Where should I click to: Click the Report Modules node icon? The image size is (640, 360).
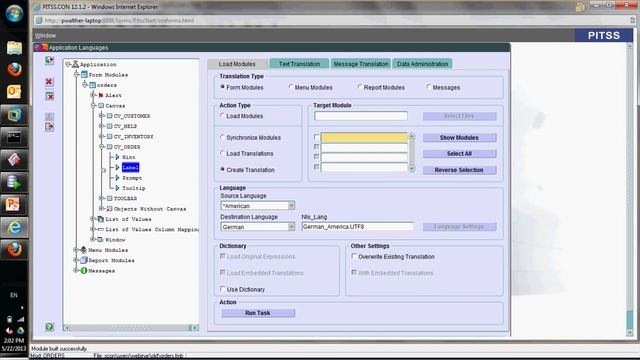(84, 260)
